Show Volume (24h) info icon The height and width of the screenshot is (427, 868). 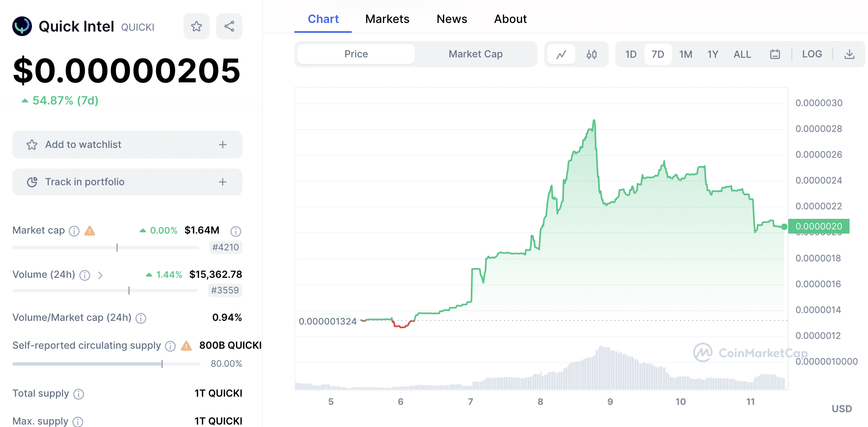click(85, 275)
